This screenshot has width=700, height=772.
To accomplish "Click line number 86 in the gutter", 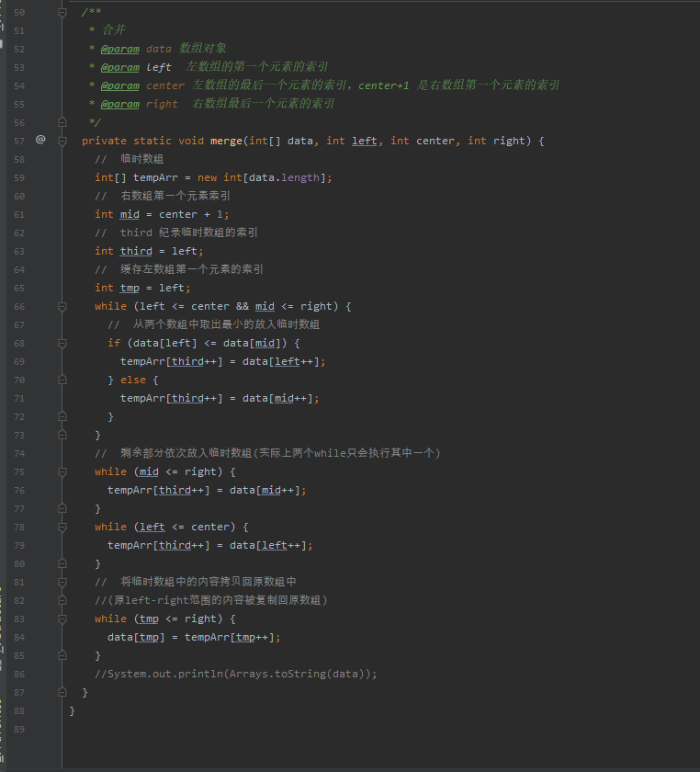I will click(19, 674).
